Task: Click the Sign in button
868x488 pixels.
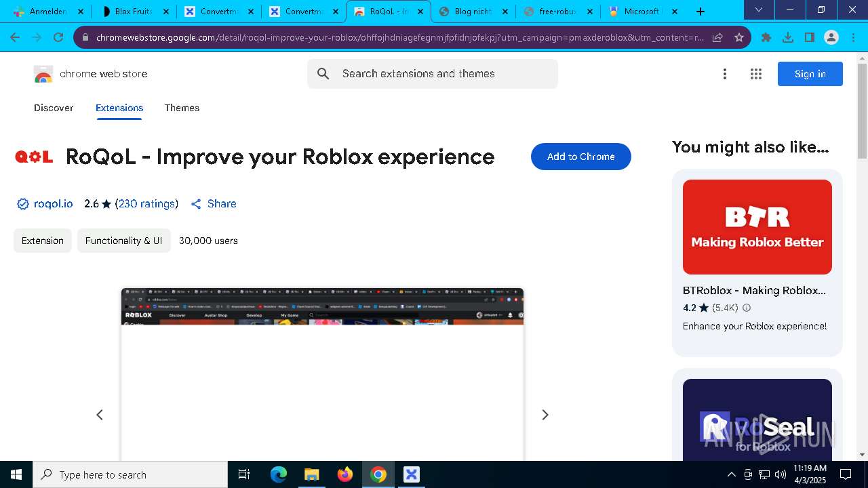Action: click(x=810, y=74)
